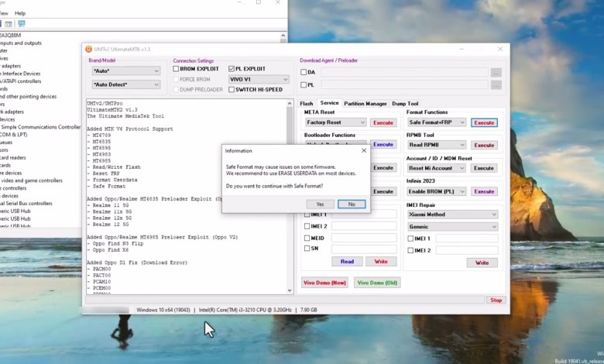Open the Help menu in Device Manager
The width and height of the screenshot is (604, 364).
[x=19, y=13]
